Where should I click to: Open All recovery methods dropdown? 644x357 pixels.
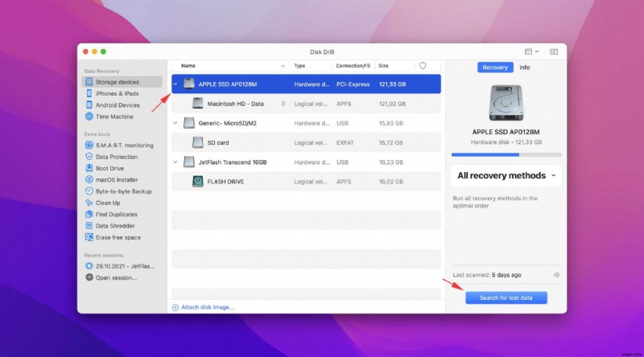tap(506, 175)
